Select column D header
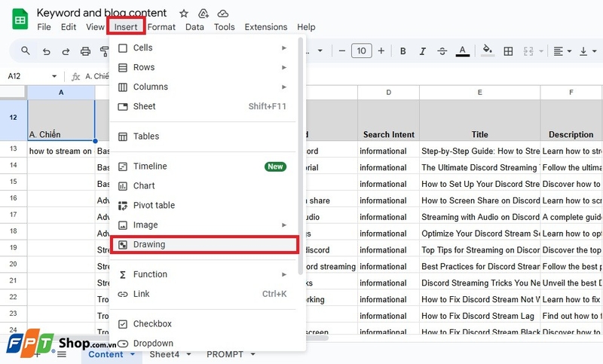The height and width of the screenshot is (364, 603). tap(388, 92)
